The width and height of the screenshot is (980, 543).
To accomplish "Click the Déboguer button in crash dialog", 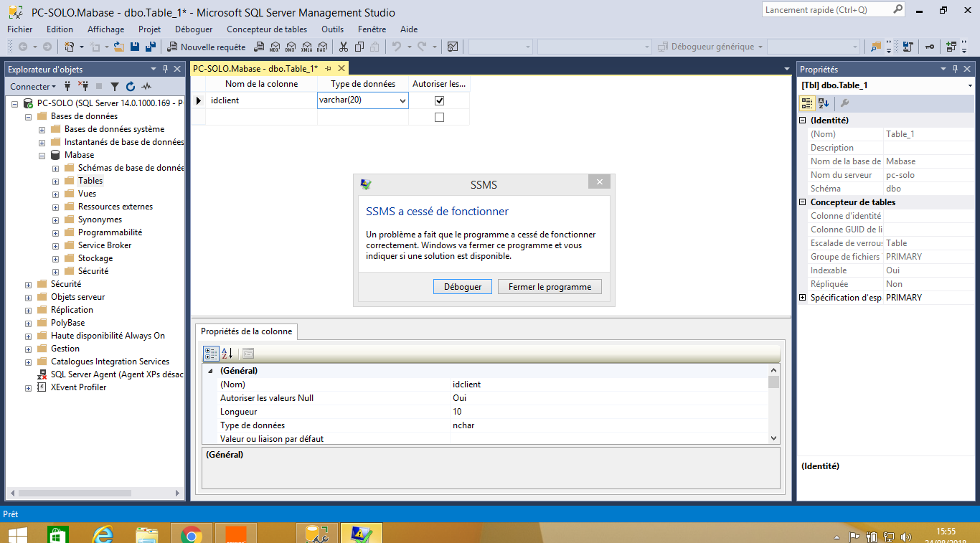I will tap(462, 286).
